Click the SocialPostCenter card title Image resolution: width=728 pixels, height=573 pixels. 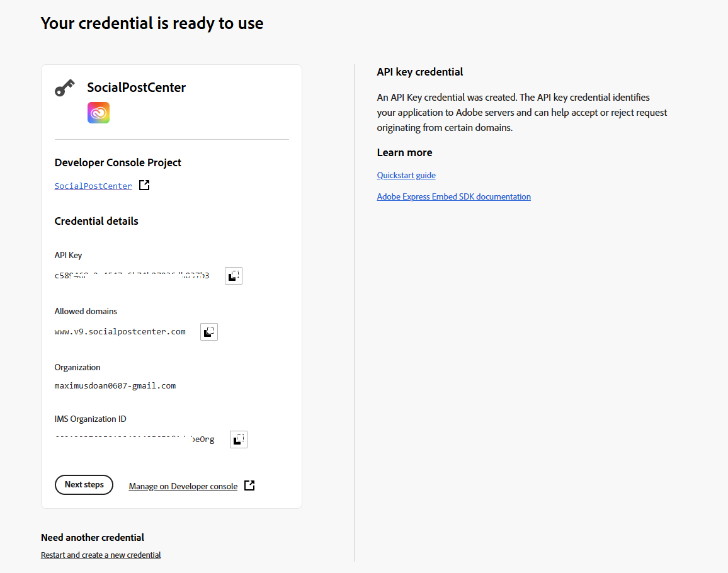tap(137, 88)
